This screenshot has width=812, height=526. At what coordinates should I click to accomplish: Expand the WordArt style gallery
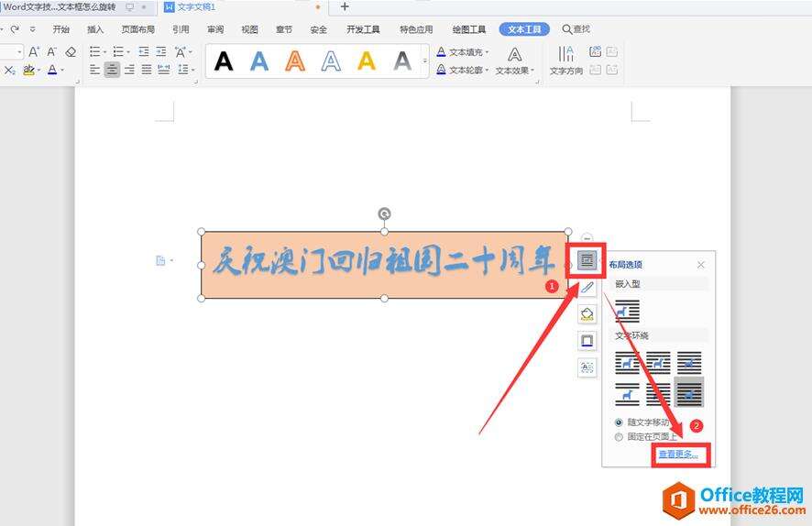click(x=425, y=60)
